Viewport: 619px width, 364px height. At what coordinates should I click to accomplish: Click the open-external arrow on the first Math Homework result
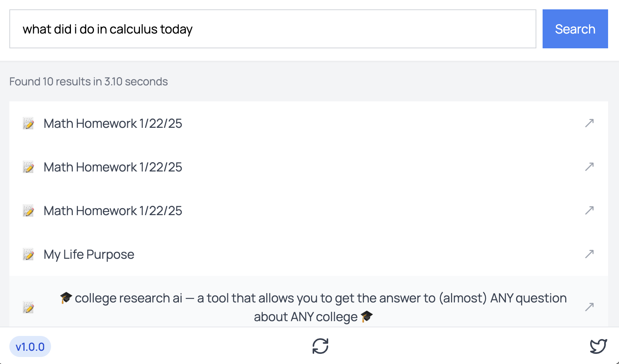click(x=589, y=123)
